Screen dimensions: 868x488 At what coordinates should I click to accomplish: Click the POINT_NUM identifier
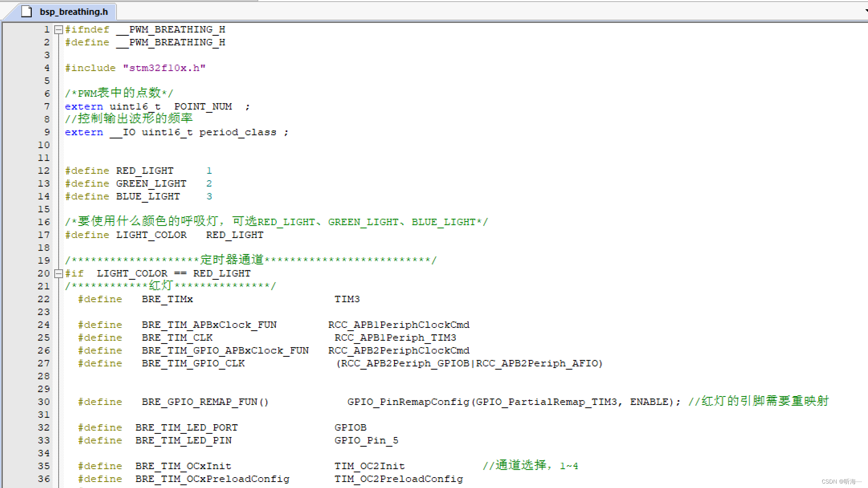(x=203, y=106)
